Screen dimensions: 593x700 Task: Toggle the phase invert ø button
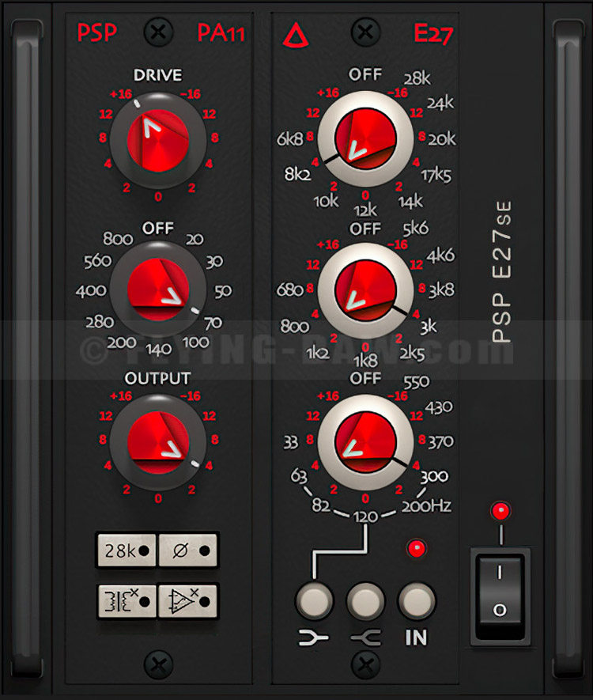pyautogui.click(x=188, y=551)
